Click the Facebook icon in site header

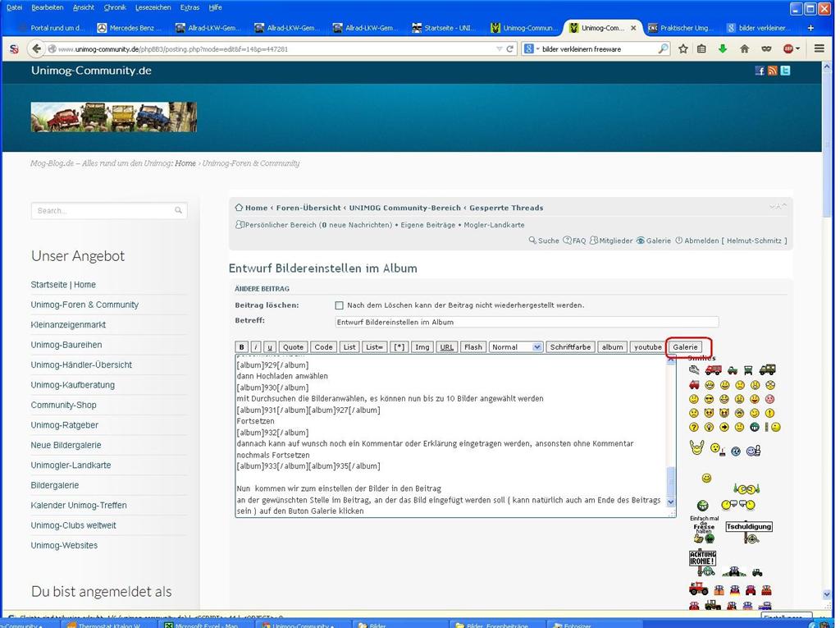tap(760, 71)
